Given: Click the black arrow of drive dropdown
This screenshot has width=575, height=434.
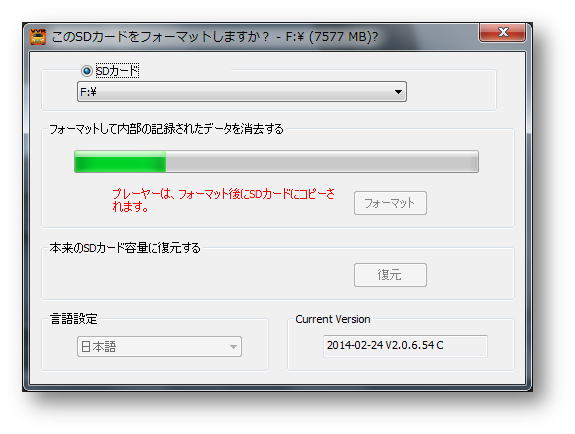Looking at the screenshot, I should pos(398,92).
